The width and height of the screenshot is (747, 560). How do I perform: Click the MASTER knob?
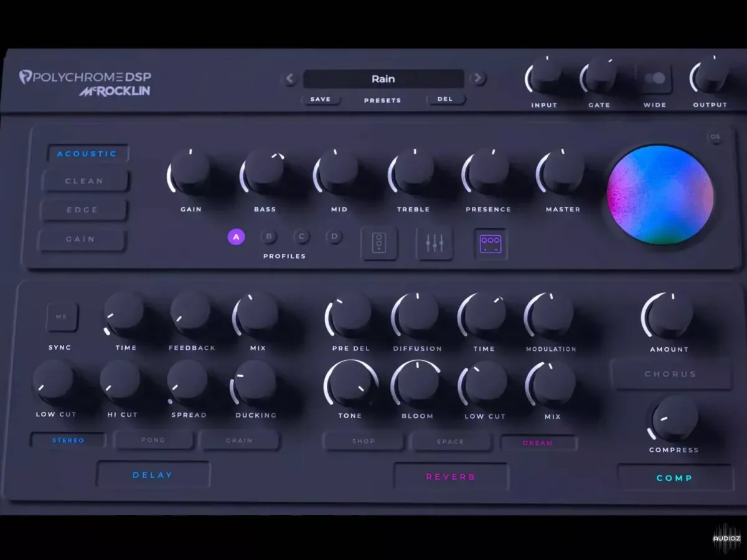tap(561, 171)
